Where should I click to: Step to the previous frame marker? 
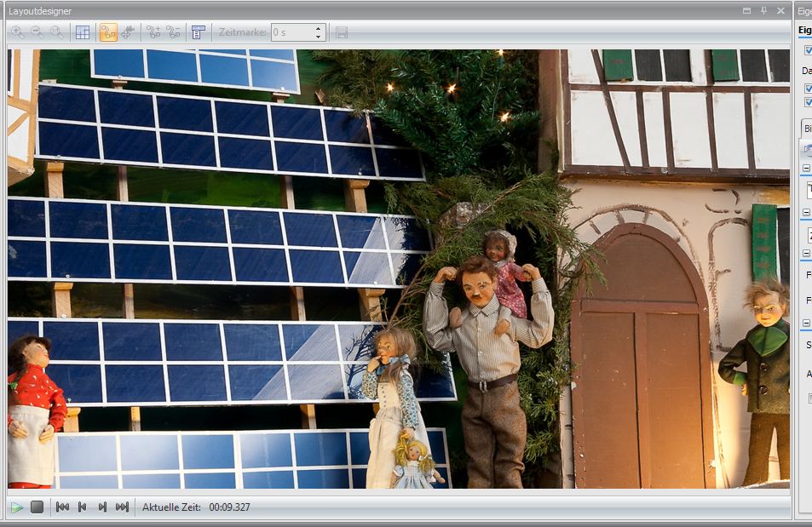pyautogui.click(x=82, y=507)
